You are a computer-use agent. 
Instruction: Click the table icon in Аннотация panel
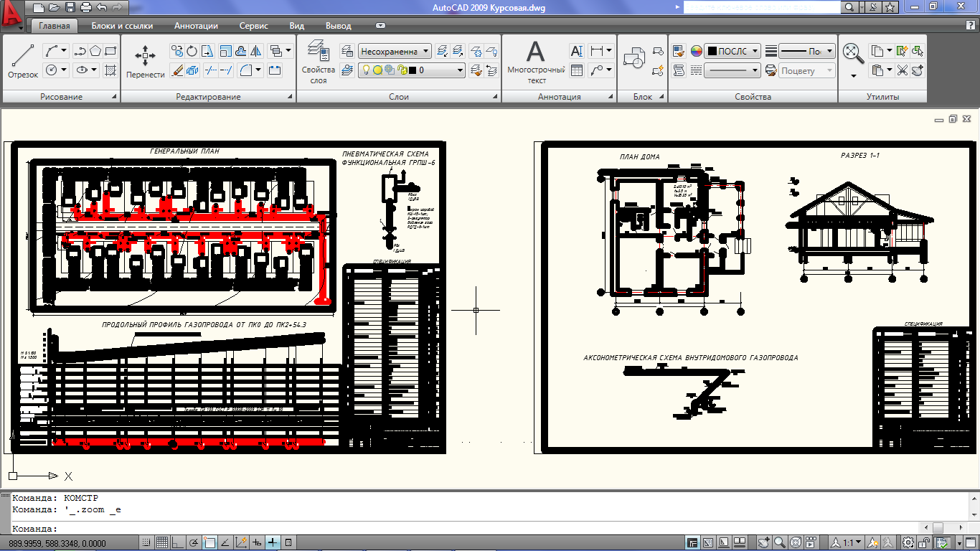point(577,70)
